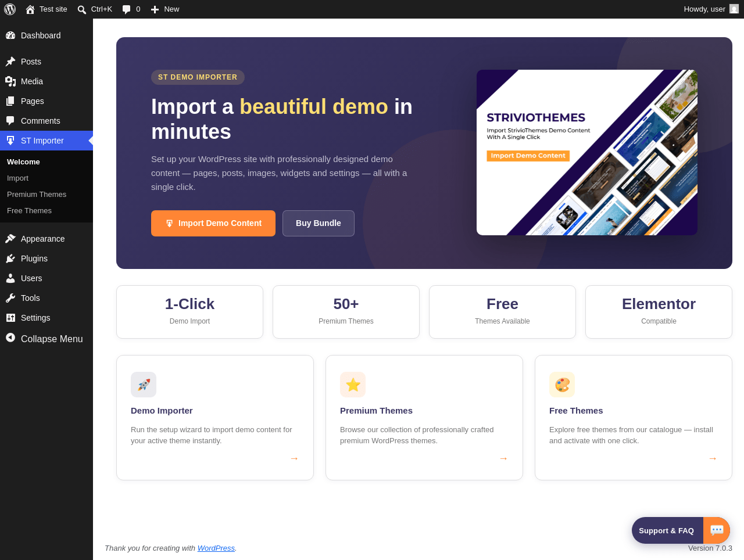Click the ST DEMO IMPORTER badge
744x560 pixels.
coord(198,77)
